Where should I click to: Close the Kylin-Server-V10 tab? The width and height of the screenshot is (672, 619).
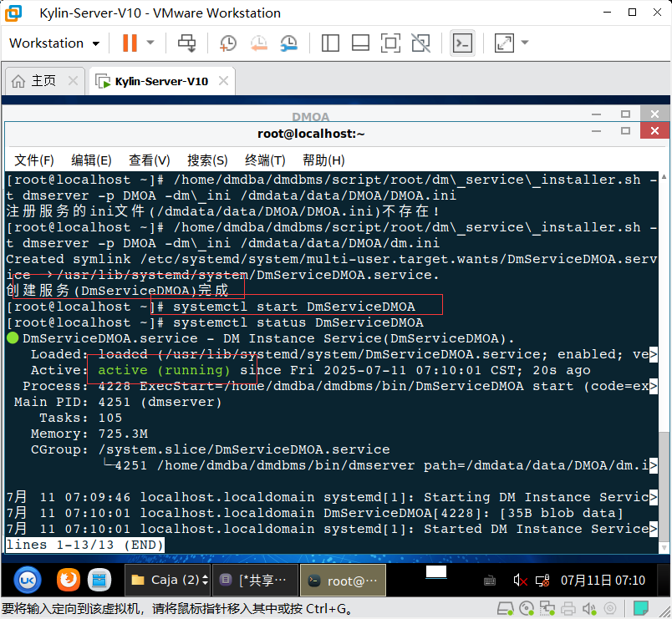[223, 80]
